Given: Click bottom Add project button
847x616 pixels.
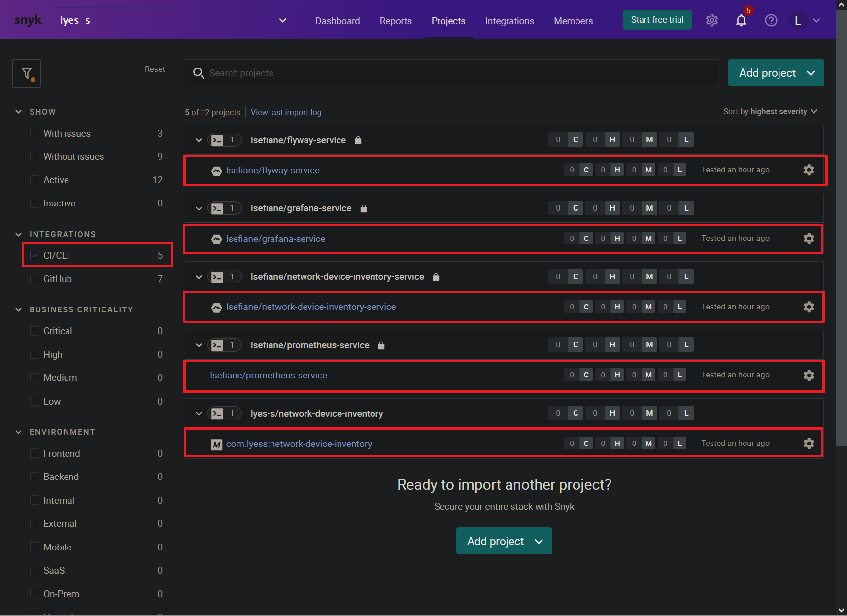Looking at the screenshot, I should coord(504,541).
